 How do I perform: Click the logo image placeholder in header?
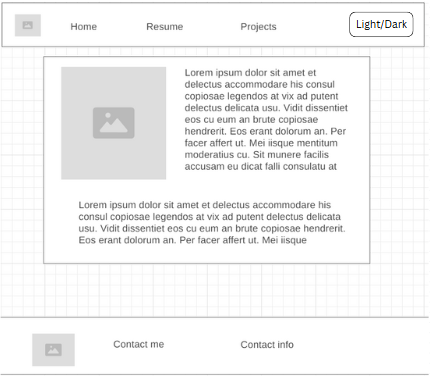pyautogui.click(x=28, y=25)
